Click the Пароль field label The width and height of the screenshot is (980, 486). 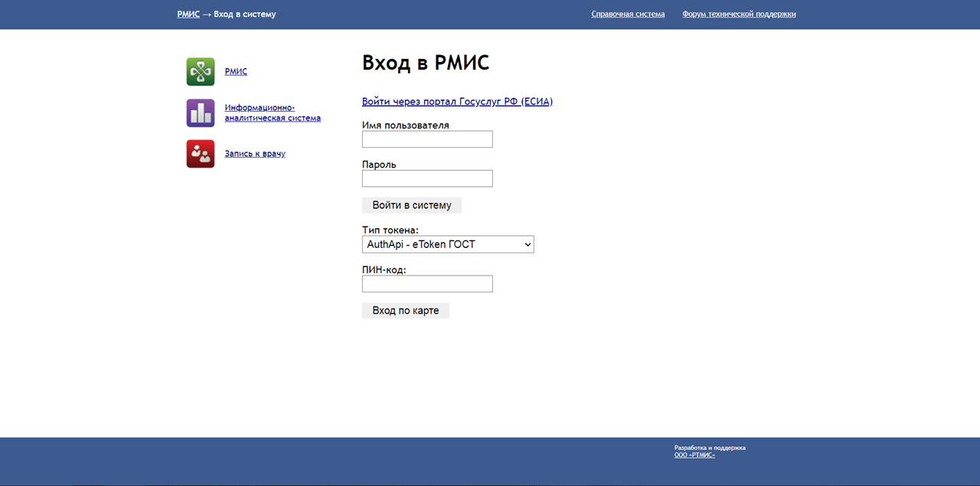[x=379, y=165]
